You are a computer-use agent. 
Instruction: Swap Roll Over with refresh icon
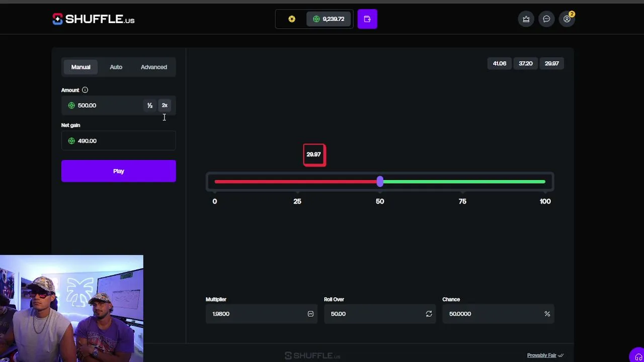pyautogui.click(x=429, y=314)
